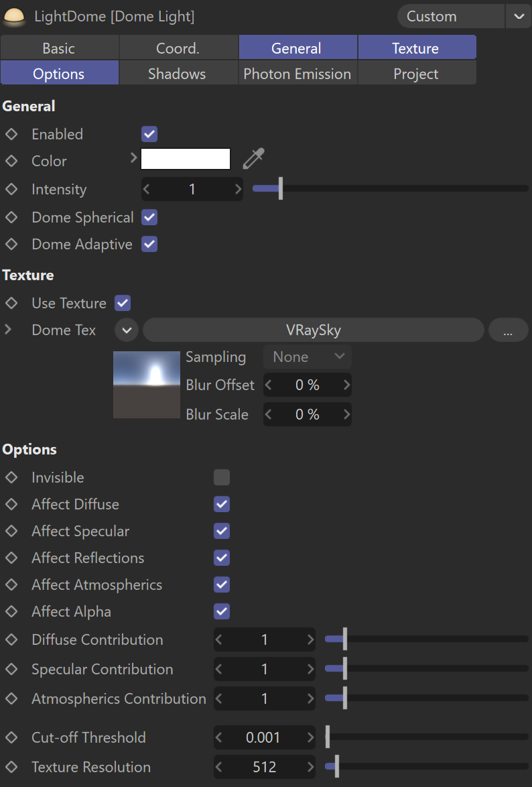Click the color eyedropper picker icon
This screenshot has height=787, width=532.
[253, 159]
